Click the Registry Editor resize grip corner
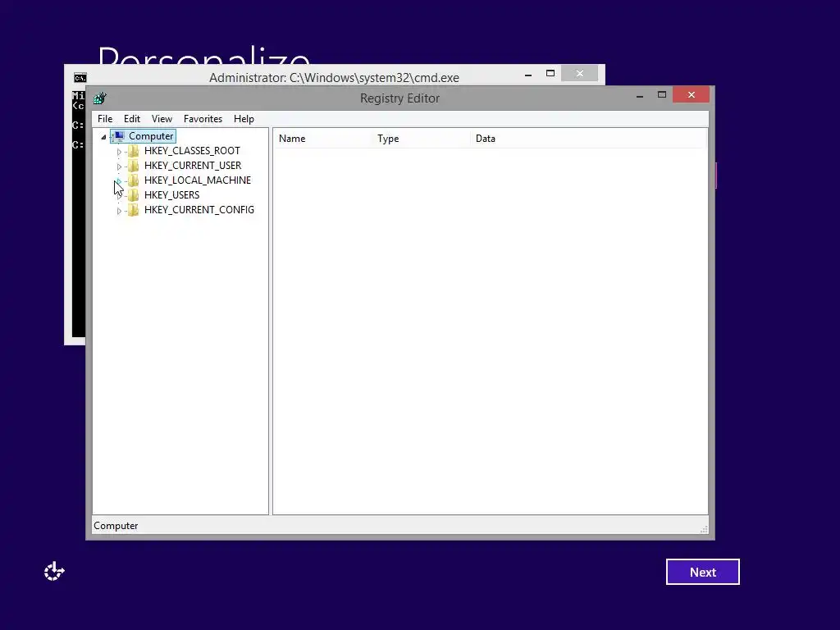The width and height of the screenshot is (840, 630). point(703,529)
